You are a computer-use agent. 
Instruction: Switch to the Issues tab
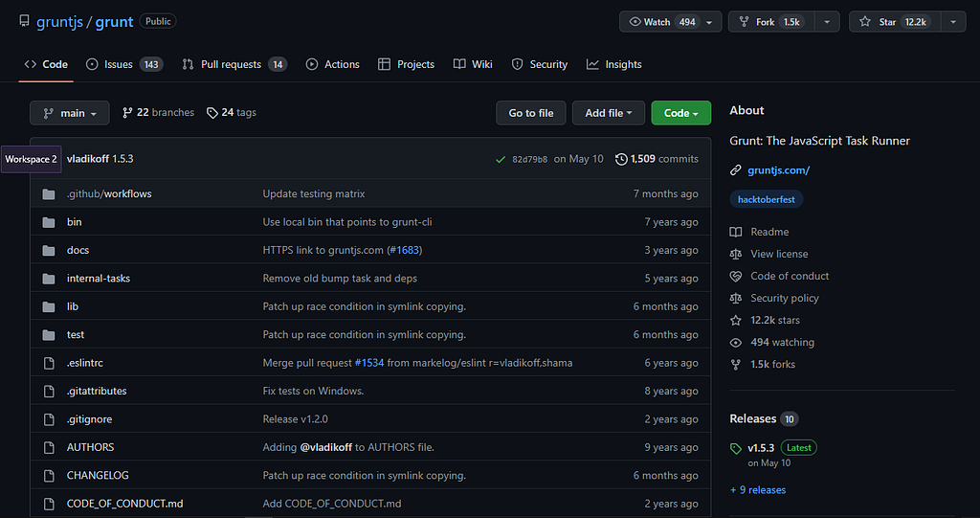[124, 64]
